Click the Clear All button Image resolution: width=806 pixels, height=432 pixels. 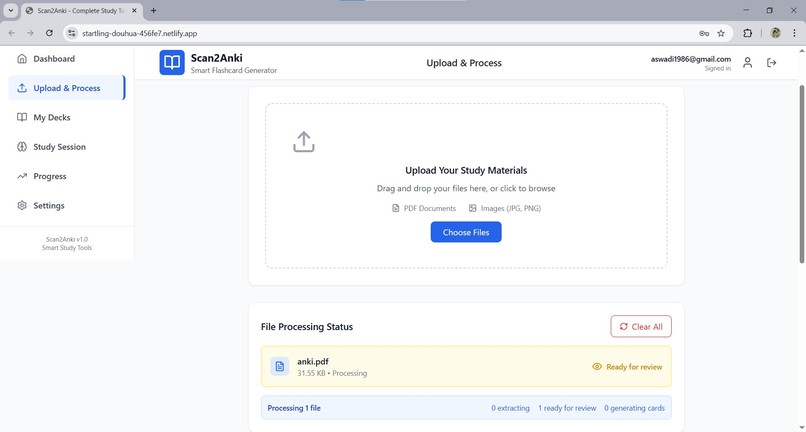pos(641,327)
